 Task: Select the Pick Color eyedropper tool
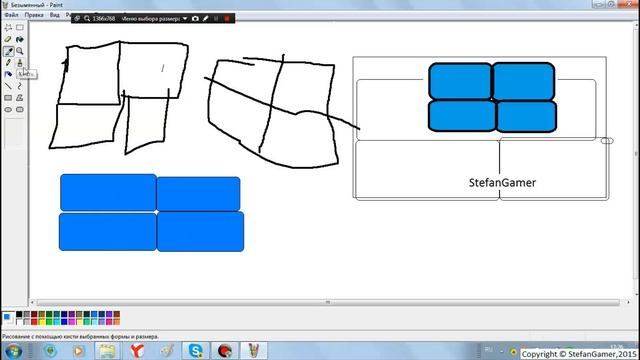[x=8, y=51]
